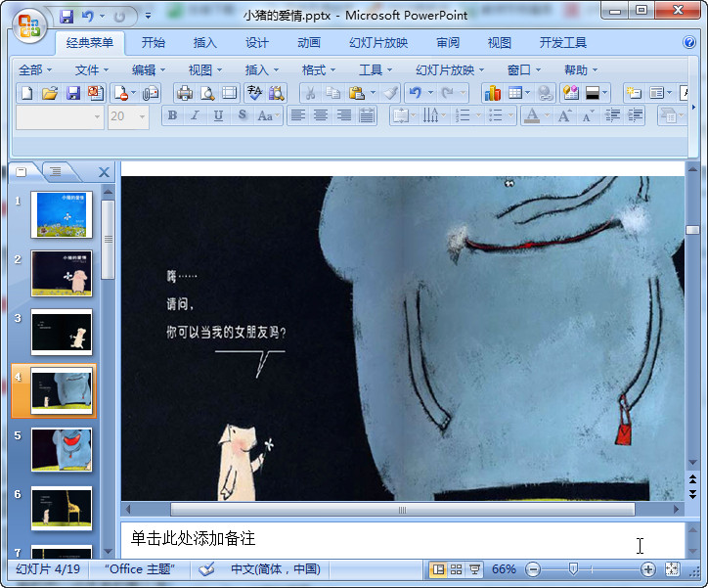
Task: Click Print icon in classic toolbar
Action: coord(185,93)
